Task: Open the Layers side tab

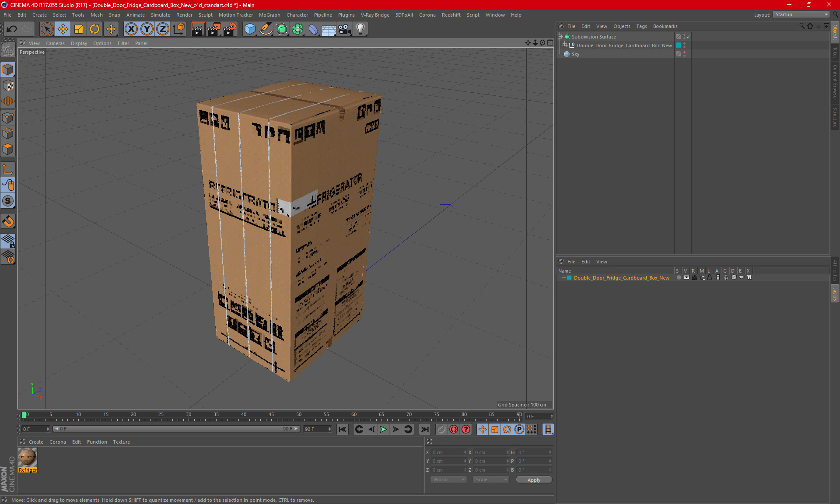Action: 835,294
